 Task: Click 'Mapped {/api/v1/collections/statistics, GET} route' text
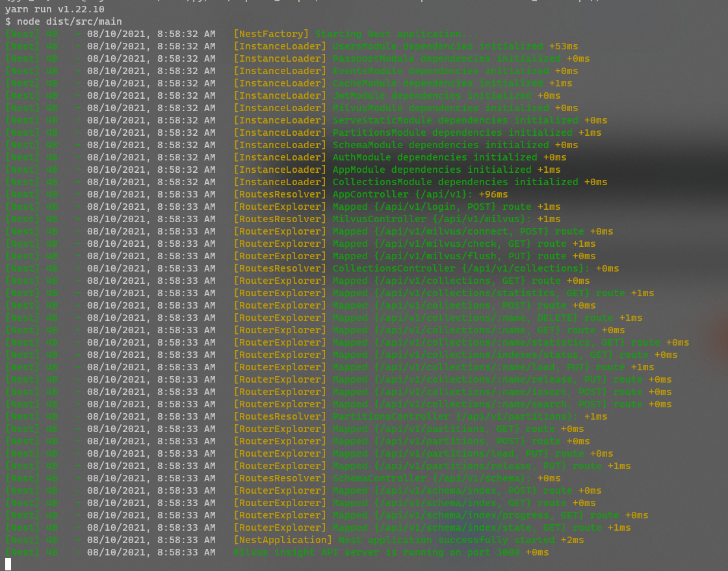pyautogui.click(x=478, y=293)
